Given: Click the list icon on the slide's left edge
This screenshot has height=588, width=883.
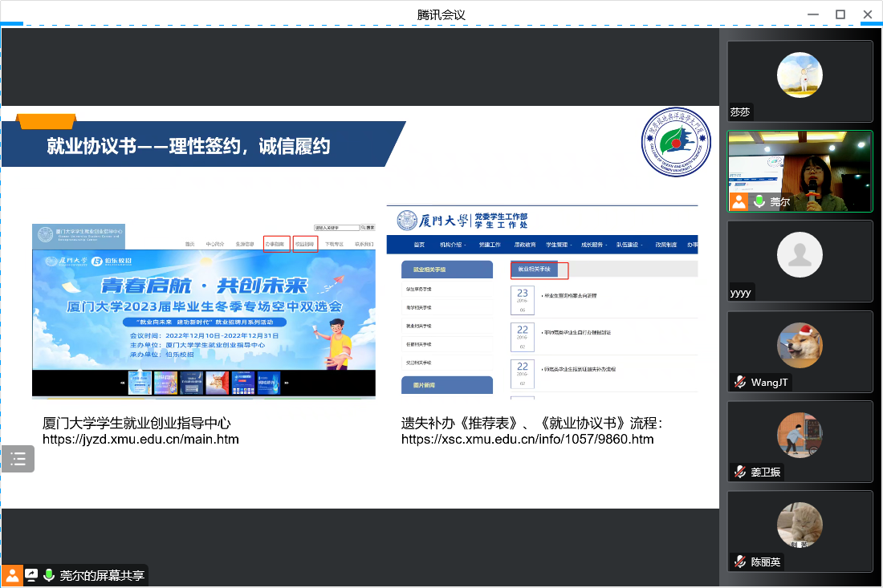Looking at the screenshot, I should pyautogui.click(x=18, y=459).
